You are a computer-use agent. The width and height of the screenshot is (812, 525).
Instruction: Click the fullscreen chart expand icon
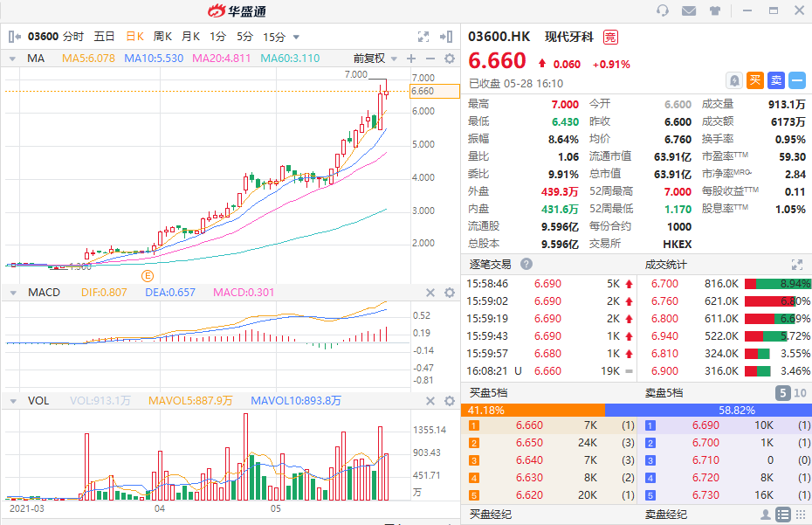point(423,37)
